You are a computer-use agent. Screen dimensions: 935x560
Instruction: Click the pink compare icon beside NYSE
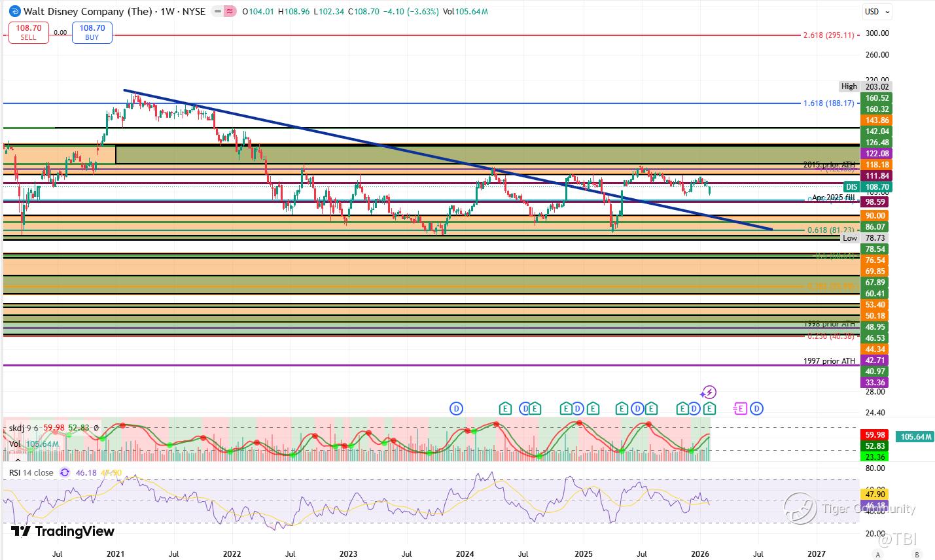(x=230, y=11)
